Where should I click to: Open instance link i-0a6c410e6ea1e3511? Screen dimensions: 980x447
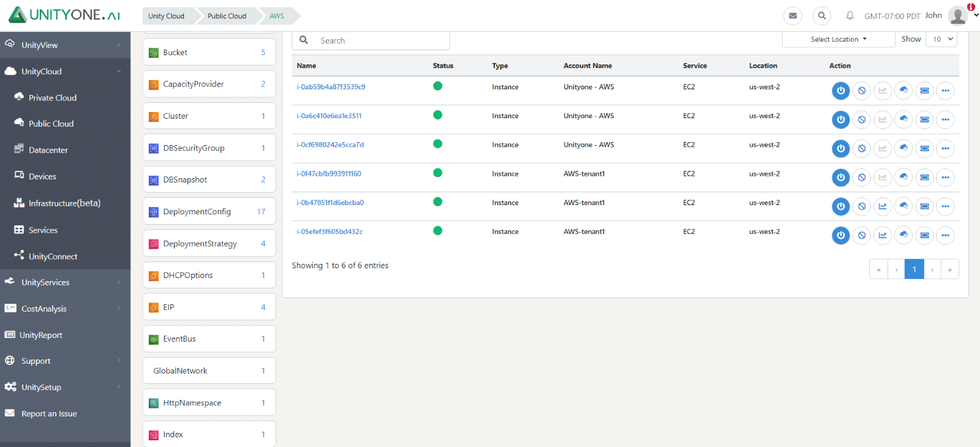click(x=329, y=116)
